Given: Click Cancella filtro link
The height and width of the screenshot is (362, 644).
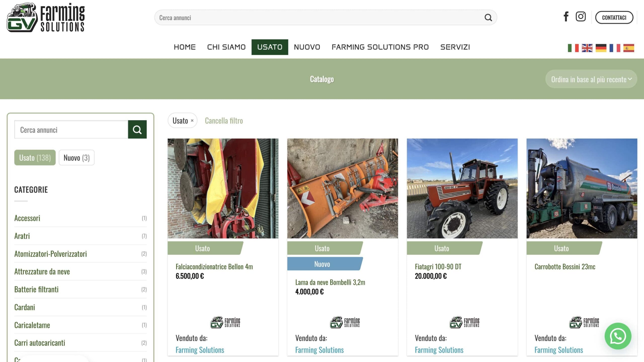Looking at the screenshot, I should pos(224,121).
